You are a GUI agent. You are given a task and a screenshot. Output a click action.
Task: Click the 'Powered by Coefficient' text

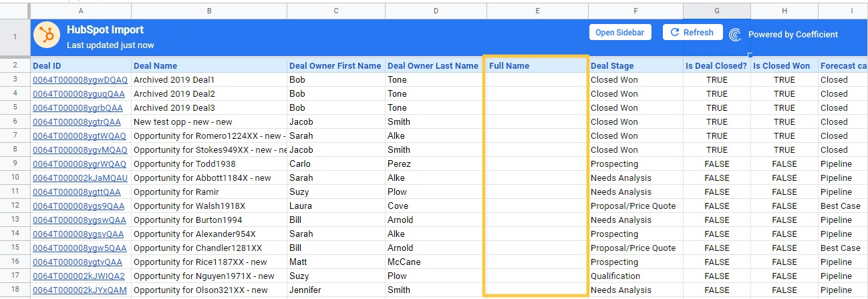pyautogui.click(x=792, y=35)
